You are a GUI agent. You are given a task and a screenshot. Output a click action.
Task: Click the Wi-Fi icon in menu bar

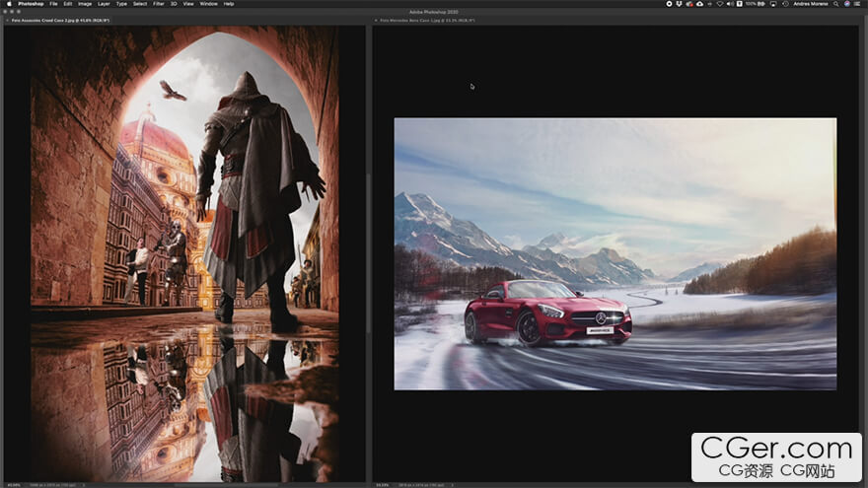[x=720, y=4]
